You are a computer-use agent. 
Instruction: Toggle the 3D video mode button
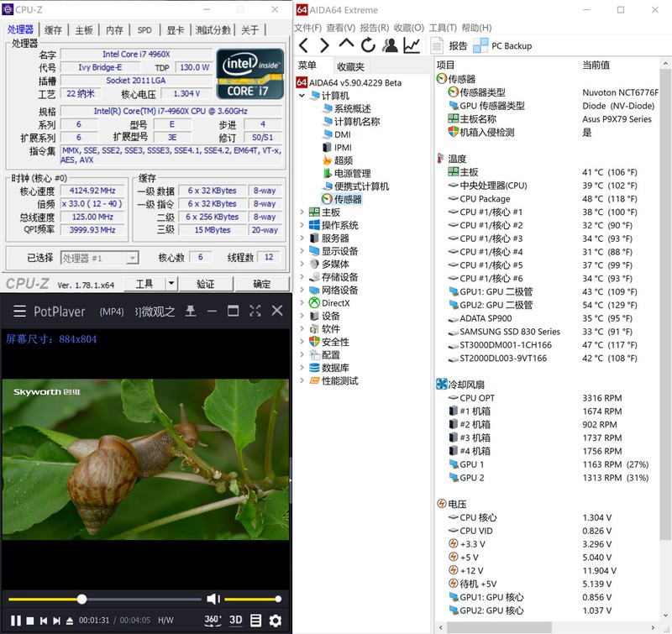click(x=235, y=621)
